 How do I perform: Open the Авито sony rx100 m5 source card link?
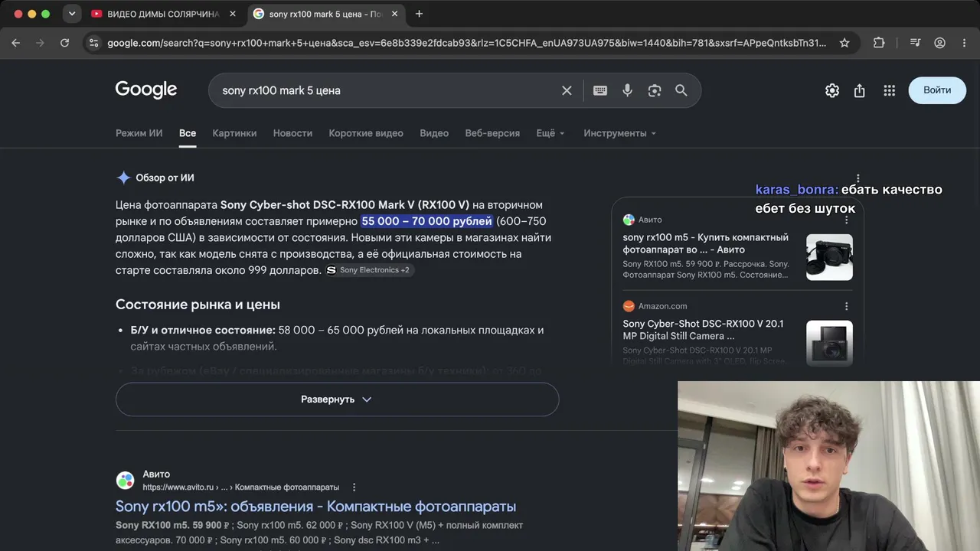706,243
